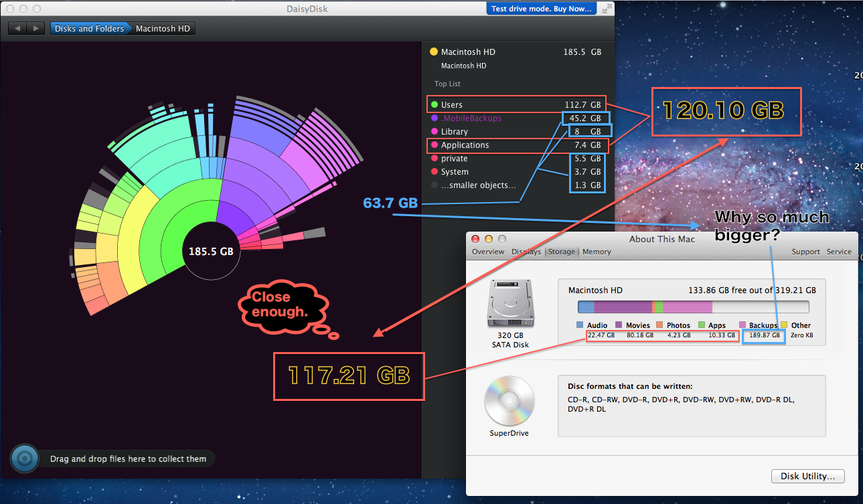The width and height of the screenshot is (863, 504).
Task: Open Disk Utility from About This Mac
Action: (808, 477)
